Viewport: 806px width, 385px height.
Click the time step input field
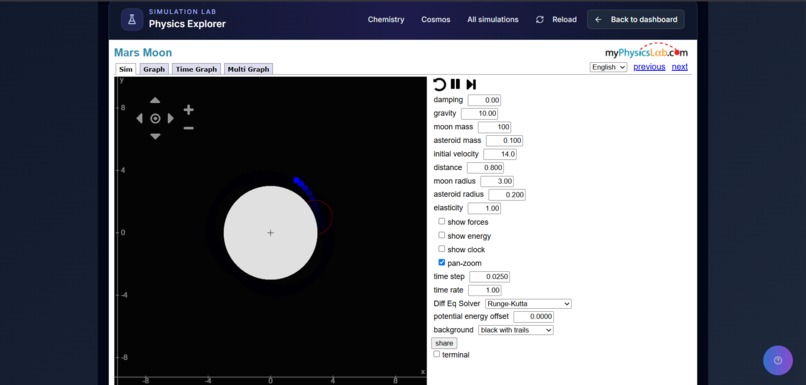489,277
